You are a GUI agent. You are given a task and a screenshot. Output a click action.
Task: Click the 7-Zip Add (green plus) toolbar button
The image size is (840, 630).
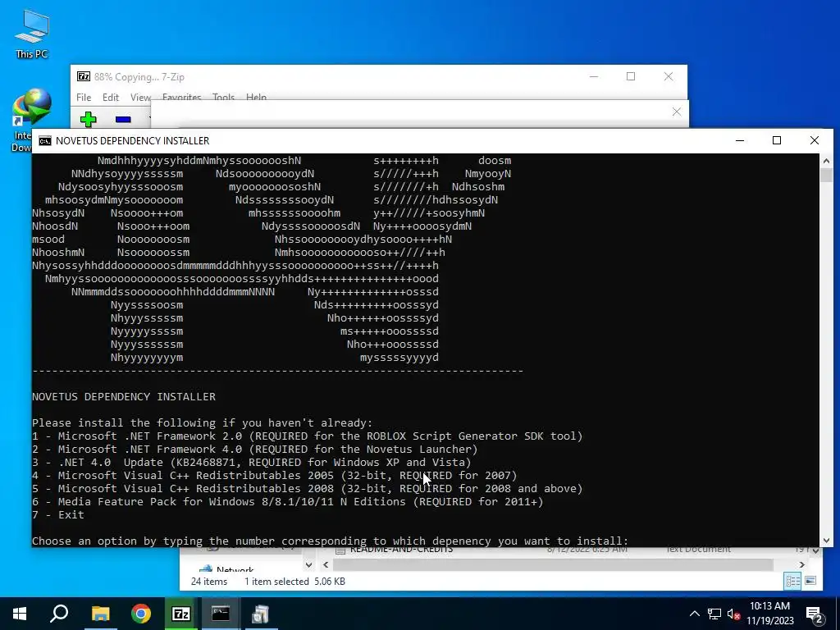tap(89, 119)
